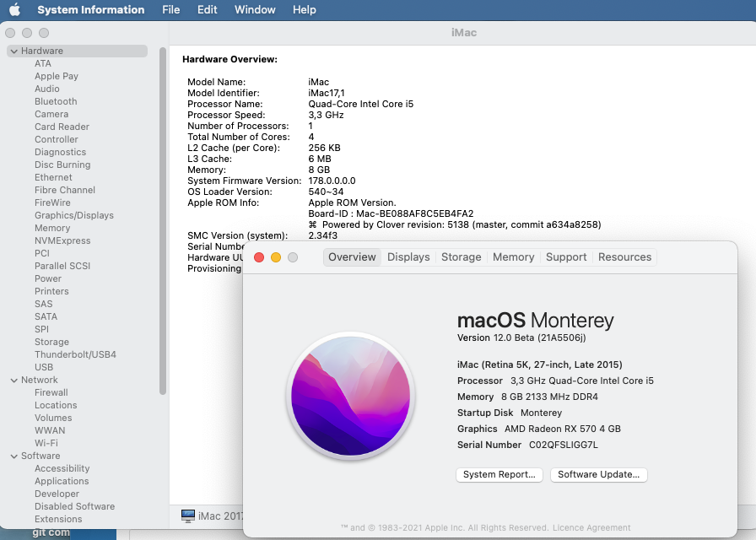Image resolution: width=756 pixels, height=540 pixels.
Task: Select Disabled Software in the sidebar
Action: pyautogui.click(x=75, y=506)
